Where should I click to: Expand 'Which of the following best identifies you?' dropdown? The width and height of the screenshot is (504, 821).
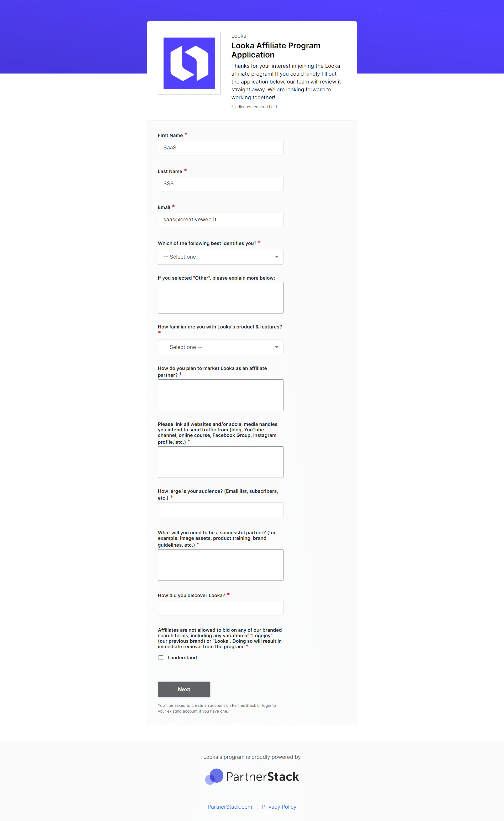point(276,256)
